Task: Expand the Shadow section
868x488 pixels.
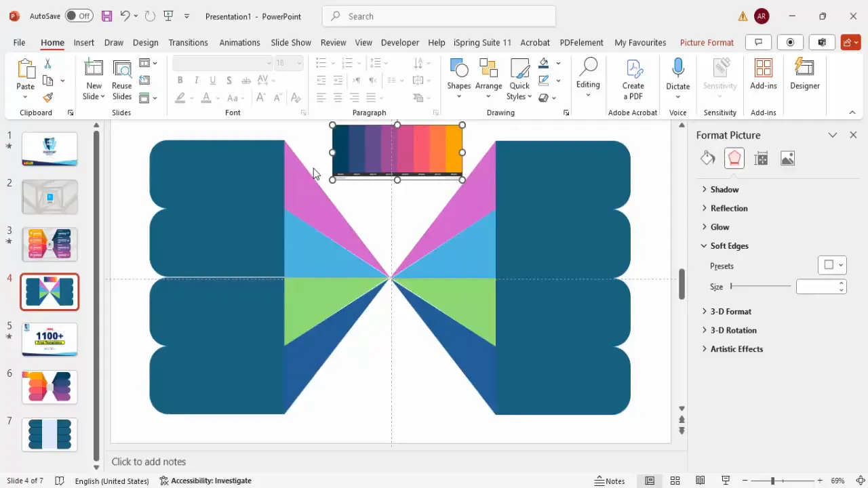Action: pos(724,190)
